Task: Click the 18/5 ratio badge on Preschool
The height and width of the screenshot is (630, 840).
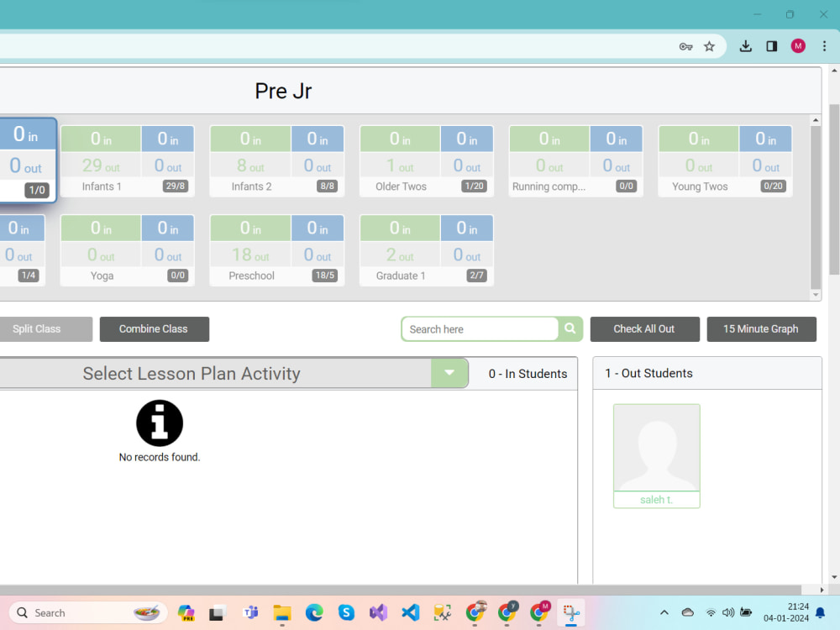Action: pos(324,276)
